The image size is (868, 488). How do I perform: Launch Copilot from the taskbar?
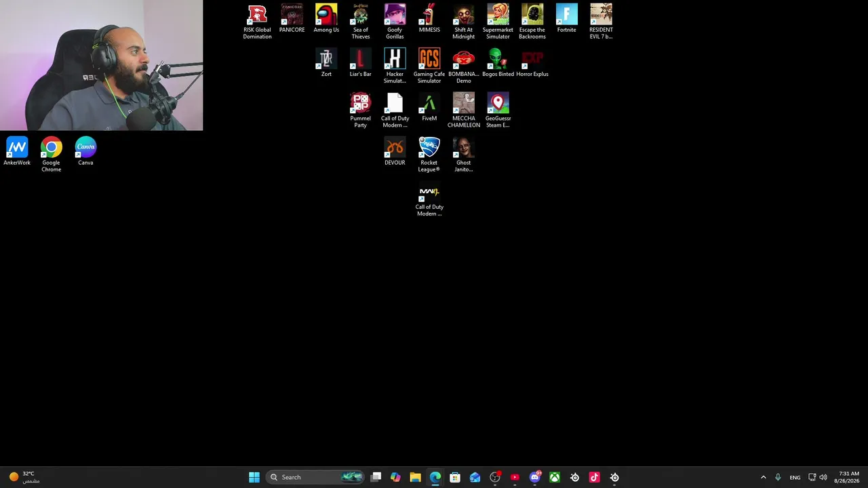point(396,477)
